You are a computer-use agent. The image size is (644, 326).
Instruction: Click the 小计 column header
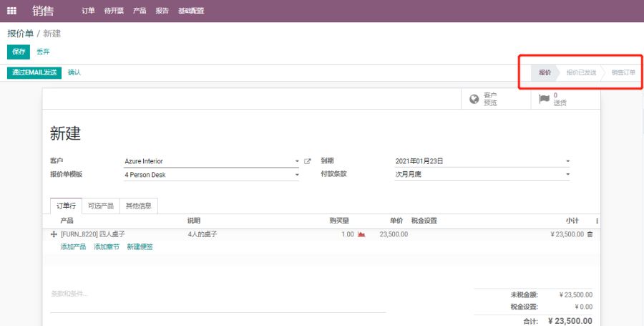pyautogui.click(x=572, y=221)
